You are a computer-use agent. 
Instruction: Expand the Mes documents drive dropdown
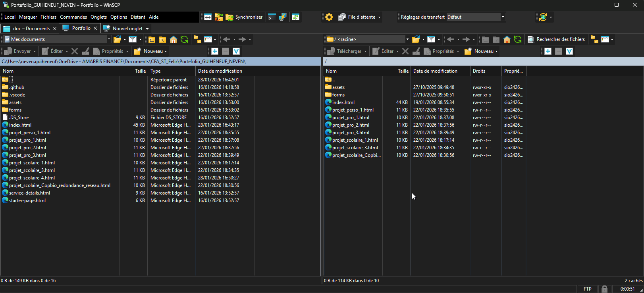pos(109,39)
